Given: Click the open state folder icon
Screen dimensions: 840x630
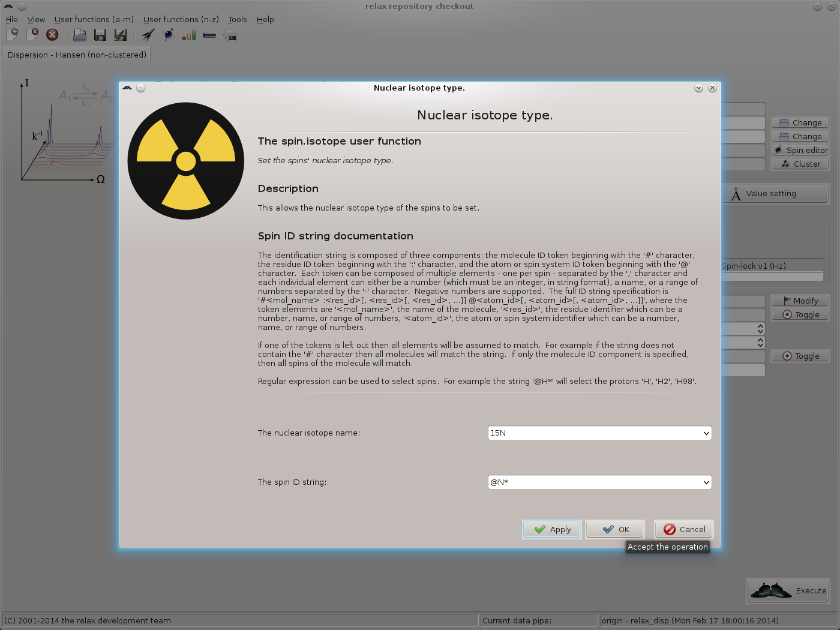Looking at the screenshot, I should 79,35.
